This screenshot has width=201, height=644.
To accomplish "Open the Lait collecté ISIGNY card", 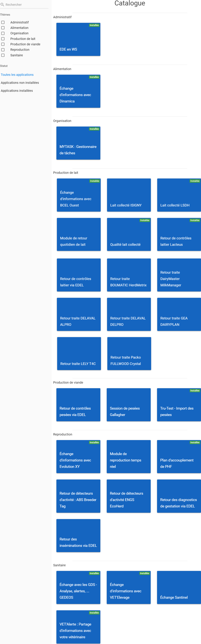I will [129, 195].
